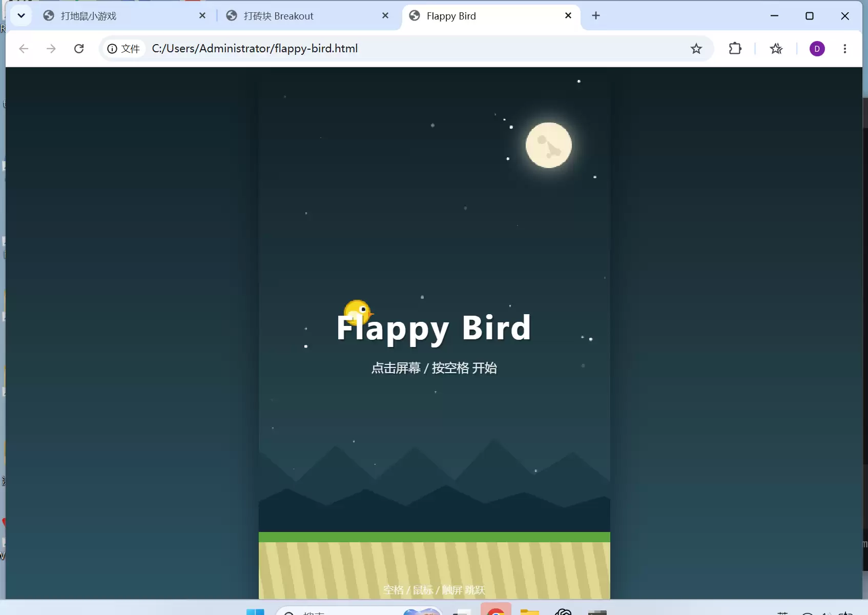This screenshot has height=615, width=868.
Task: Close the 打地鼠小游戏 tab
Action: [x=202, y=16]
